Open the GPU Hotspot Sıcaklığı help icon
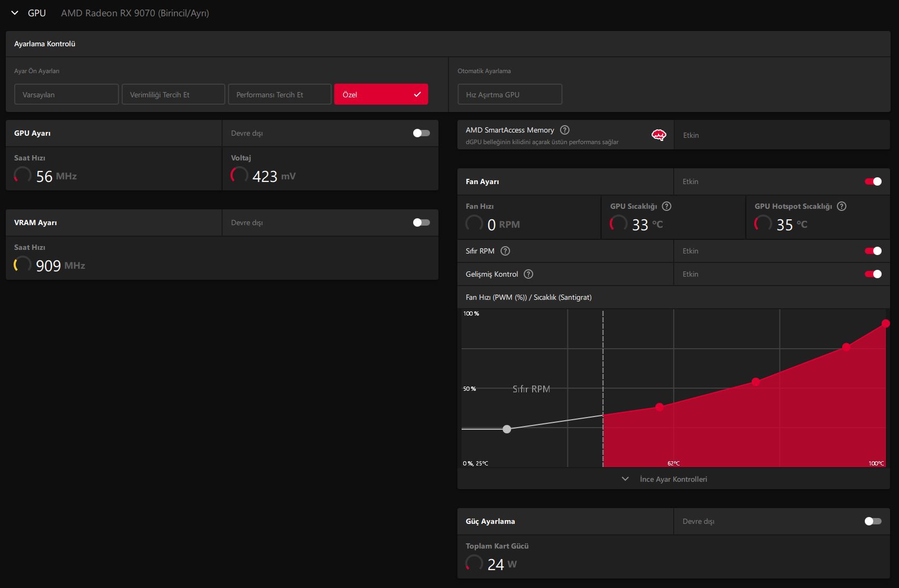This screenshot has width=899, height=588. pyautogui.click(x=842, y=206)
